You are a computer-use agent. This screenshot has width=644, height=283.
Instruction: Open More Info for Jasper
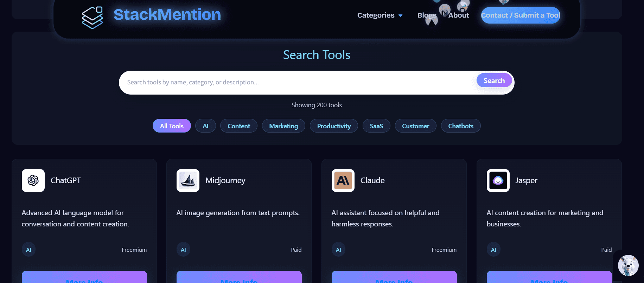549,277
